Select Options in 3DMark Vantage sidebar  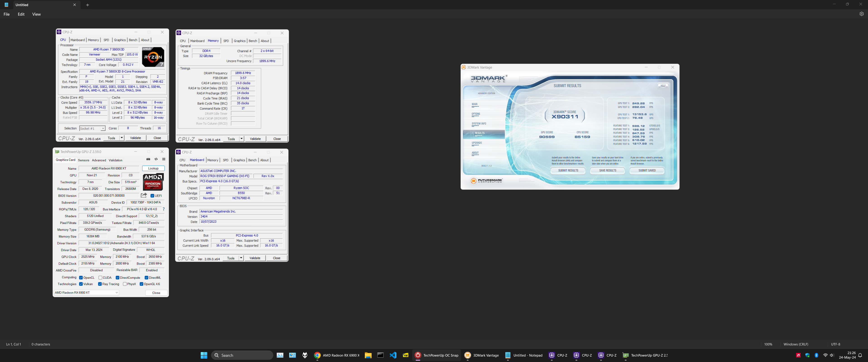click(x=476, y=114)
